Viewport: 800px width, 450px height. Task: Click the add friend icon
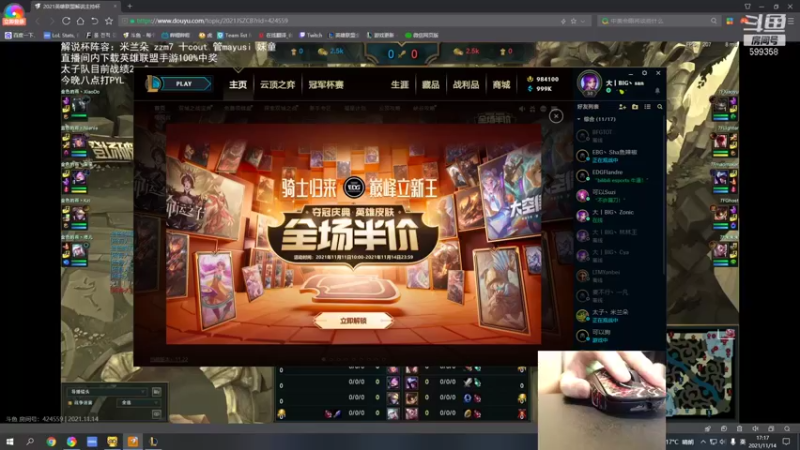coord(622,107)
